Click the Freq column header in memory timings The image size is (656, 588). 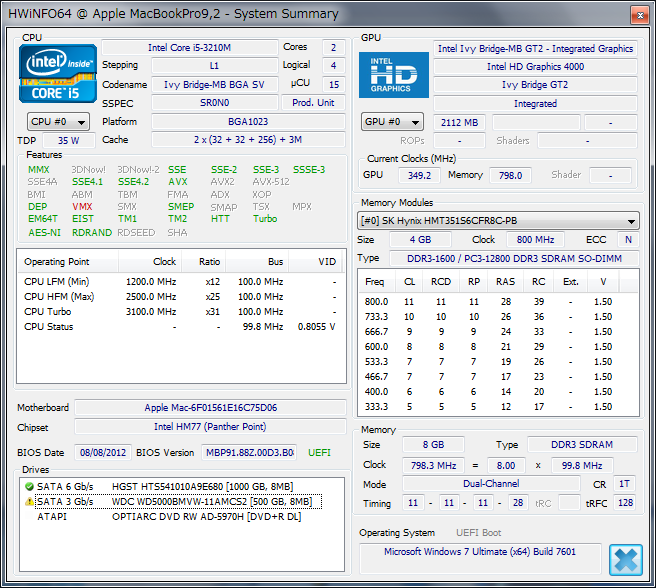pos(377,282)
